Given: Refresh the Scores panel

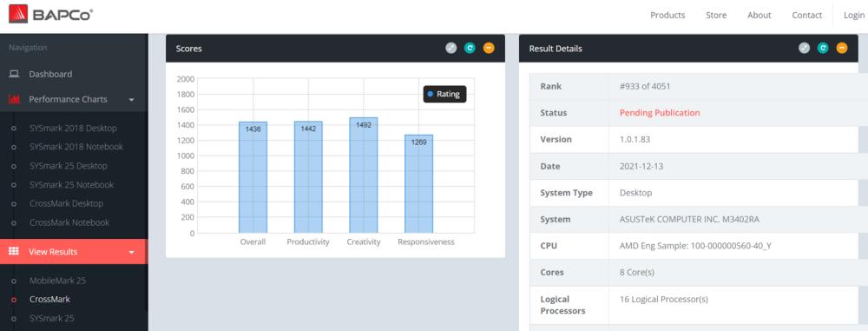Looking at the screenshot, I should coord(470,49).
